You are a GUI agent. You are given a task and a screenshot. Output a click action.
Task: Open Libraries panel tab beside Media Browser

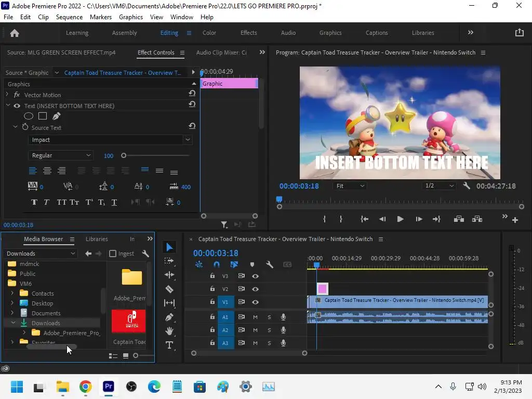(x=97, y=239)
